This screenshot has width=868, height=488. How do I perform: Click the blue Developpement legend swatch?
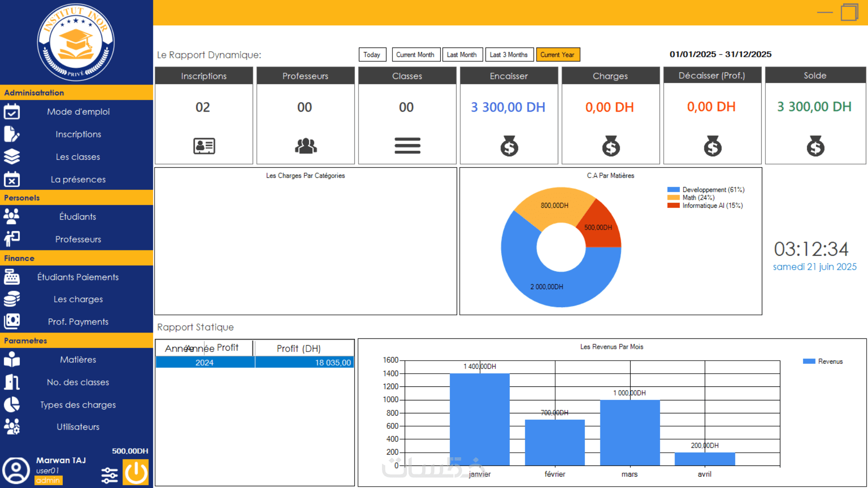[x=673, y=190]
